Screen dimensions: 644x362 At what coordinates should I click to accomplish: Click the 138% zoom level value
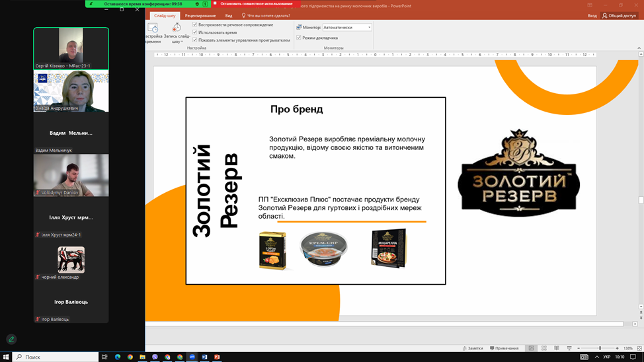(628, 348)
